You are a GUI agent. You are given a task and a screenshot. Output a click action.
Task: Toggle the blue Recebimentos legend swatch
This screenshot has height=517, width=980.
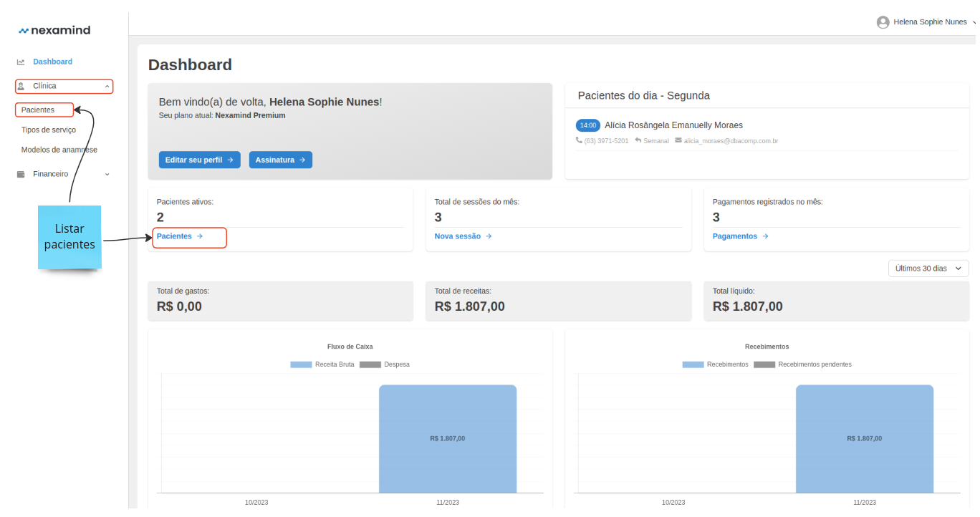coord(693,364)
